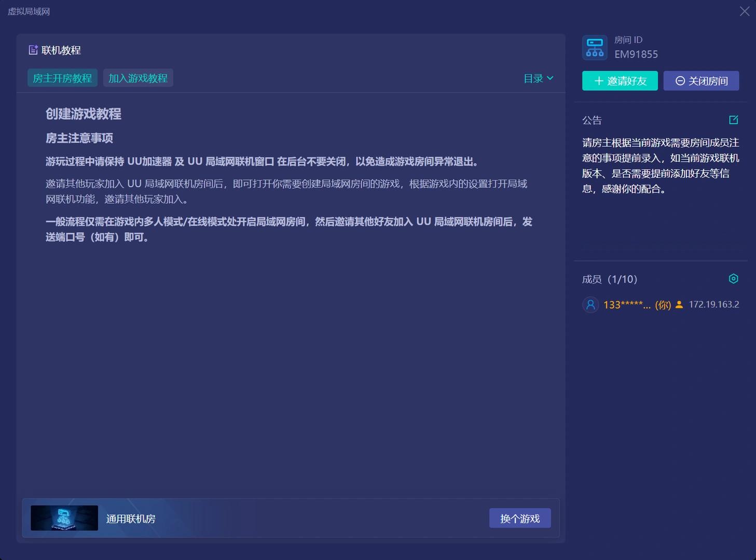Click paragraph starting 游玩过程中请保持
The image size is (756, 560).
coord(262,161)
